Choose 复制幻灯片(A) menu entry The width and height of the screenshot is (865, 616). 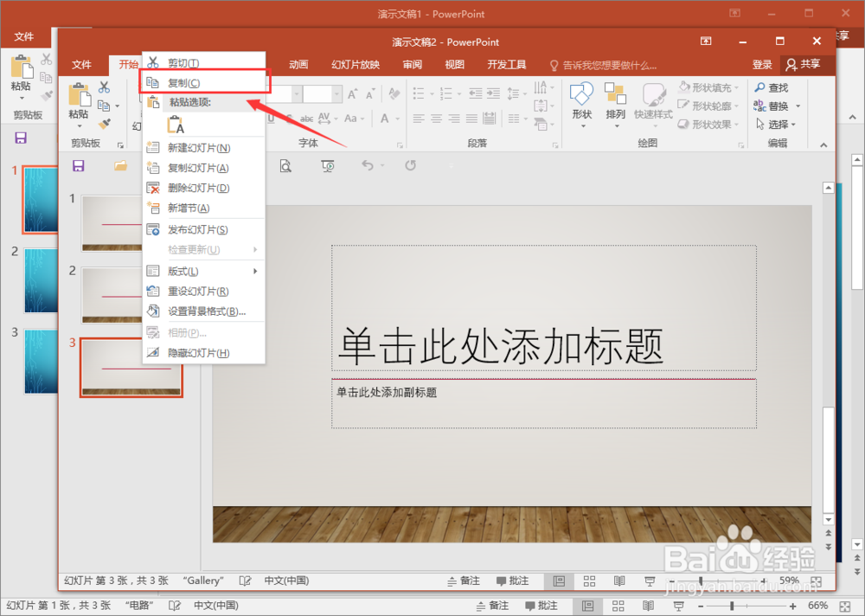coord(203,168)
